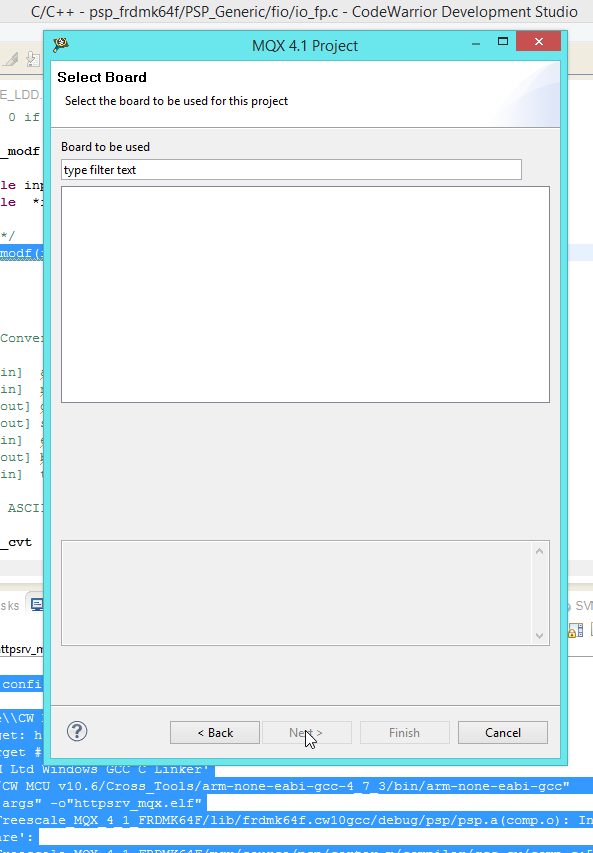Click the Back button in wizard
Viewport: 593px width, 853px height.
(x=214, y=733)
